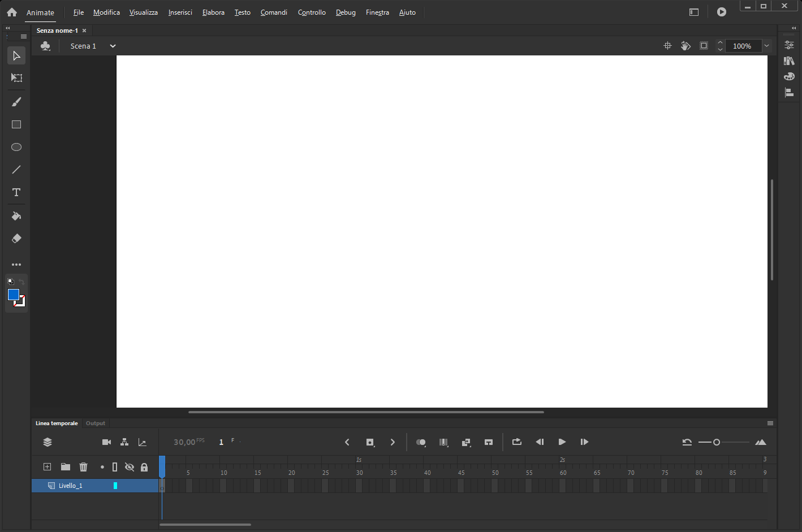This screenshot has height=532, width=802.
Task: Select the Free Transform tool
Action: tap(16, 78)
